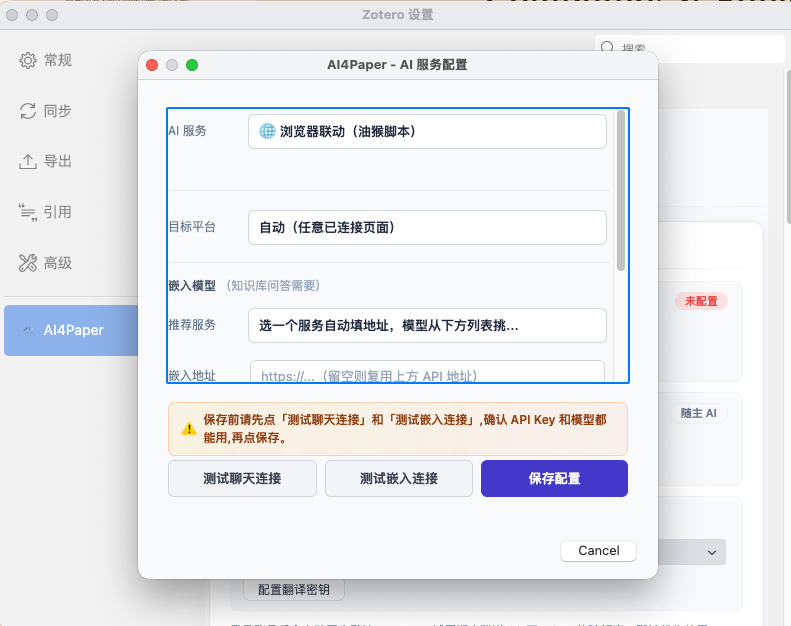Click the green zoom button of dialog
This screenshot has height=626, width=791.
pos(192,65)
